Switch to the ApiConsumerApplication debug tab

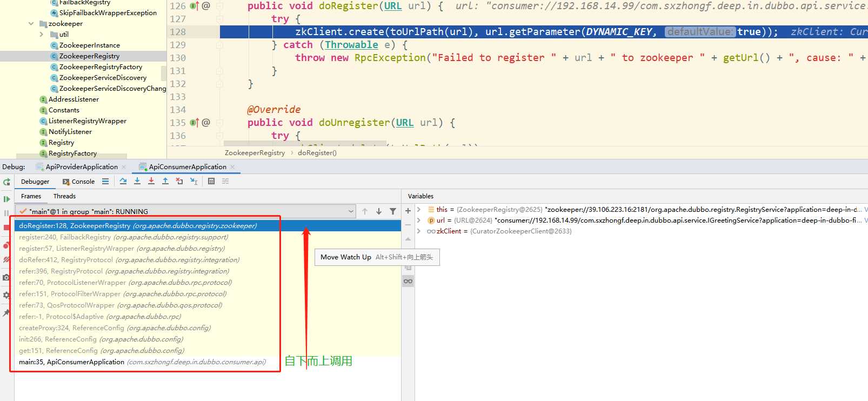[x=188, y=167]
